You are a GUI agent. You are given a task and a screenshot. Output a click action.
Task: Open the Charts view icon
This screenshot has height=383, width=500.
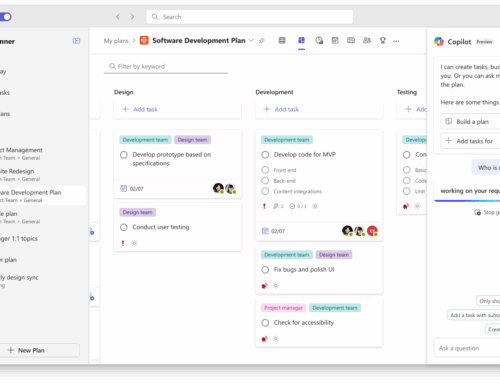tap(319, 40)
